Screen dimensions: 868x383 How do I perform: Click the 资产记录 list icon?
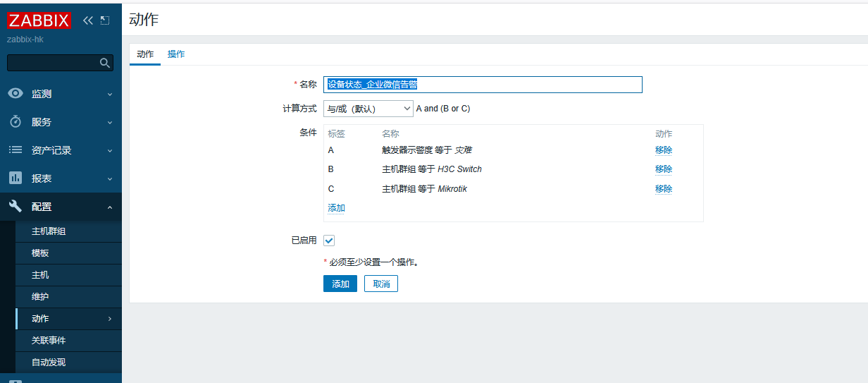coord(15,150)
